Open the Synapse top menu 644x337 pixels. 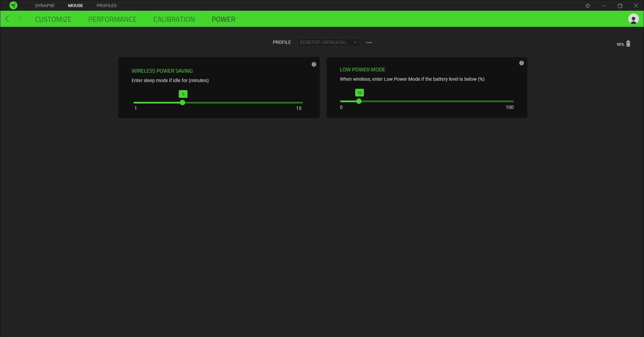click(45, 6)
